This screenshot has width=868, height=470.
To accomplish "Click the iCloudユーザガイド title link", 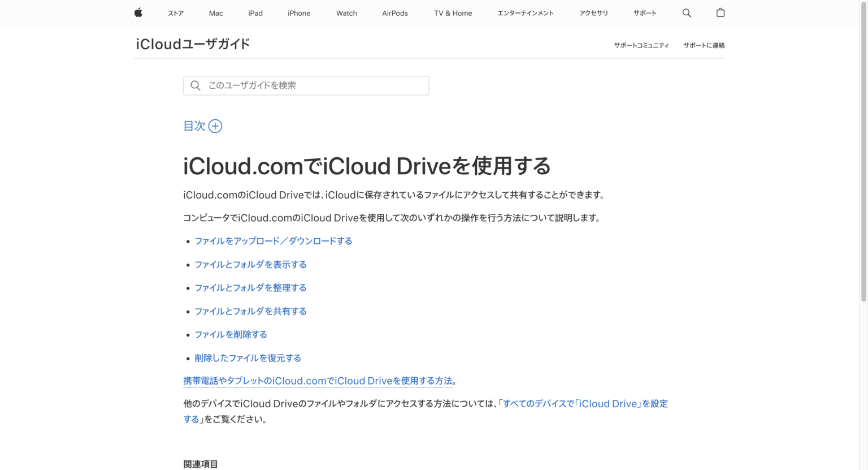I will tap(192, 44).
